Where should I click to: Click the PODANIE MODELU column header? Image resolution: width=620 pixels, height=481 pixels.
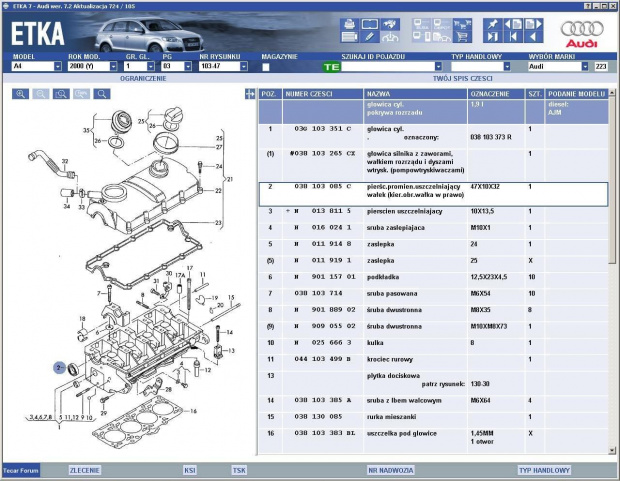(x=577, y=94)
